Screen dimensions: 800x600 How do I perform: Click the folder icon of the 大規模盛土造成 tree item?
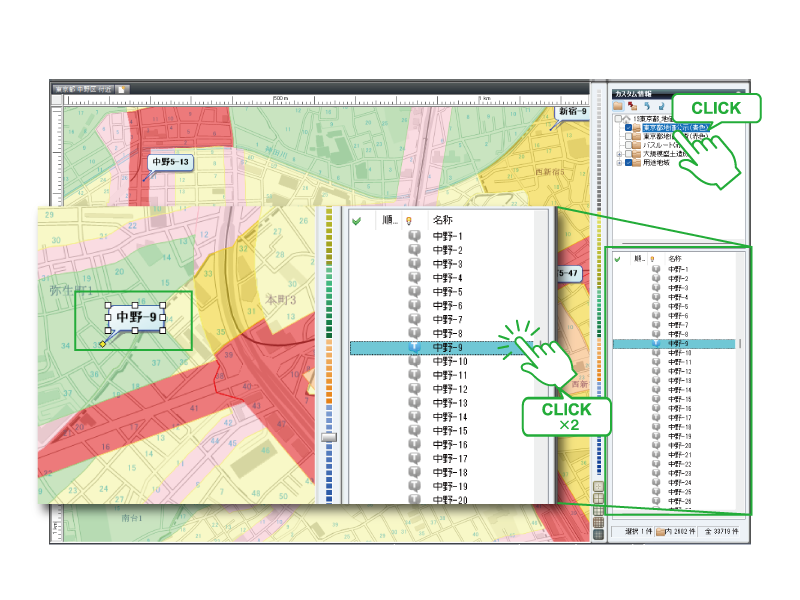tap(637, 154)
